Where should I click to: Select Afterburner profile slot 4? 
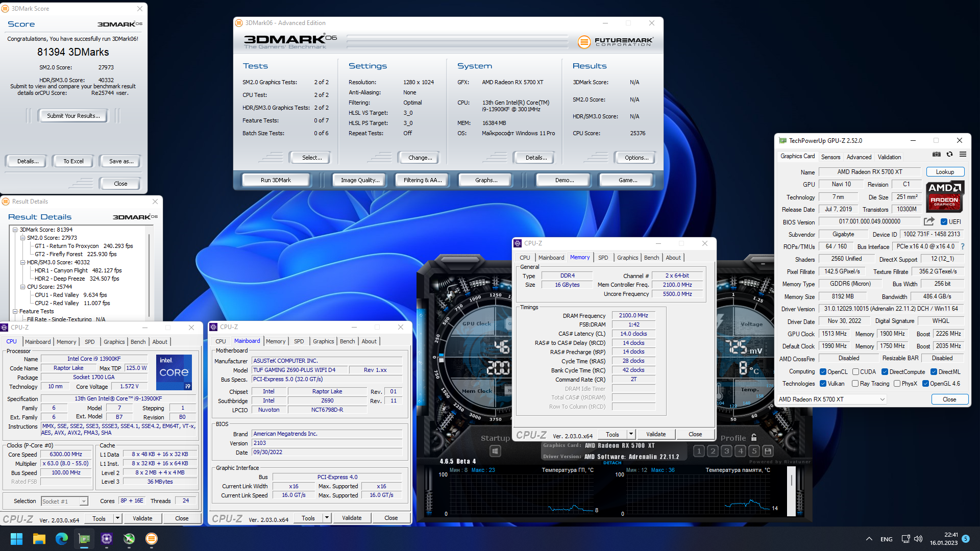tap(741, 451)
